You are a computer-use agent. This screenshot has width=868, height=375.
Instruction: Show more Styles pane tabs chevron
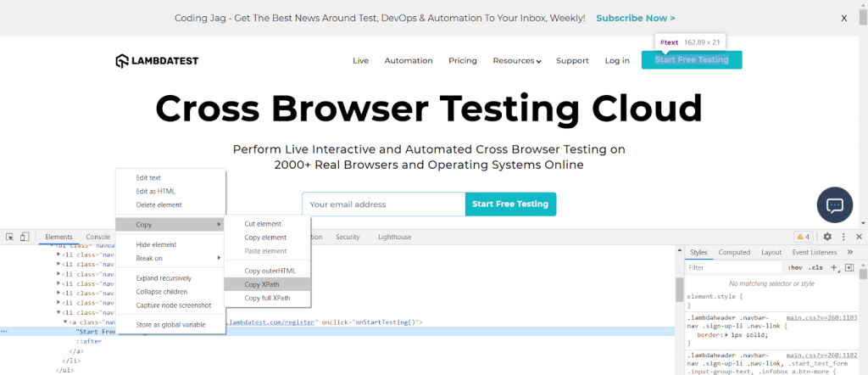[850, 252]
